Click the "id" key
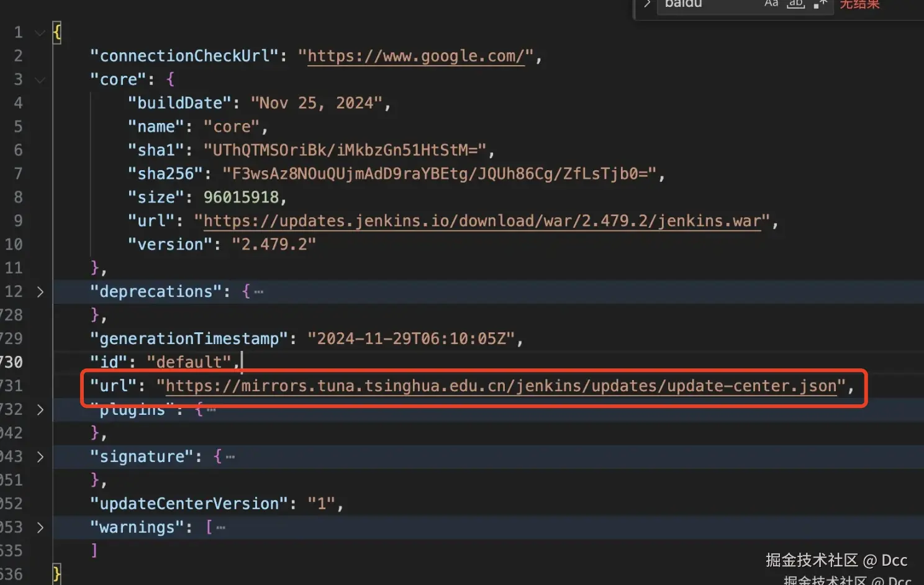The width and height of the screenshot is (924, 585). pos(109,363)
